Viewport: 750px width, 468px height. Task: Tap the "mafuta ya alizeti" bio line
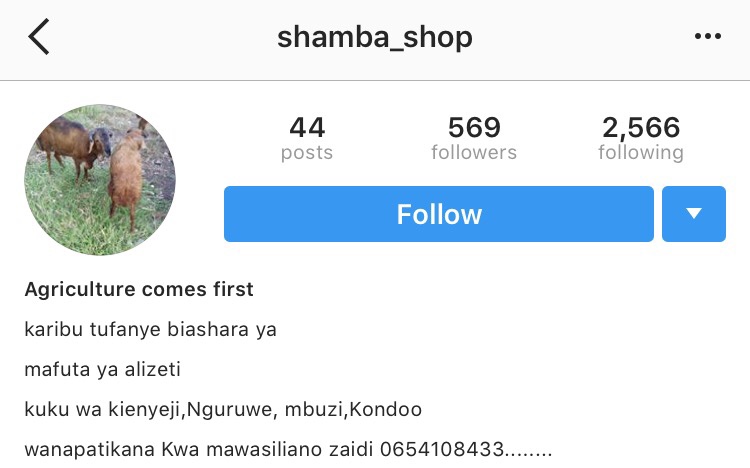pyautogui.click(x=102, y=369)
